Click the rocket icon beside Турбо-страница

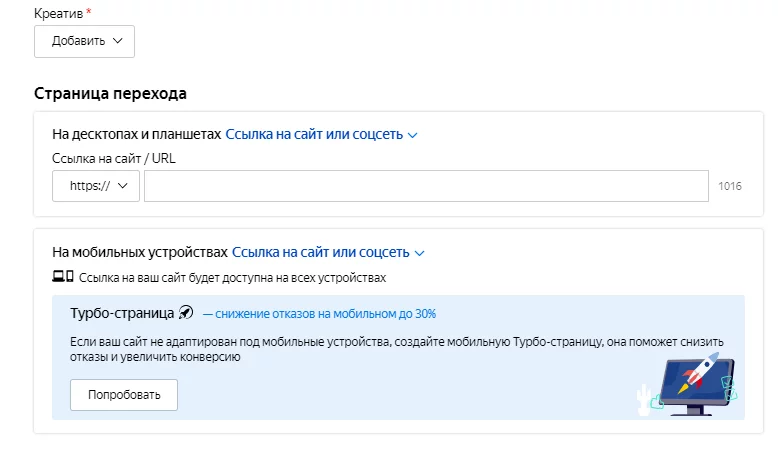click(186, 313)
